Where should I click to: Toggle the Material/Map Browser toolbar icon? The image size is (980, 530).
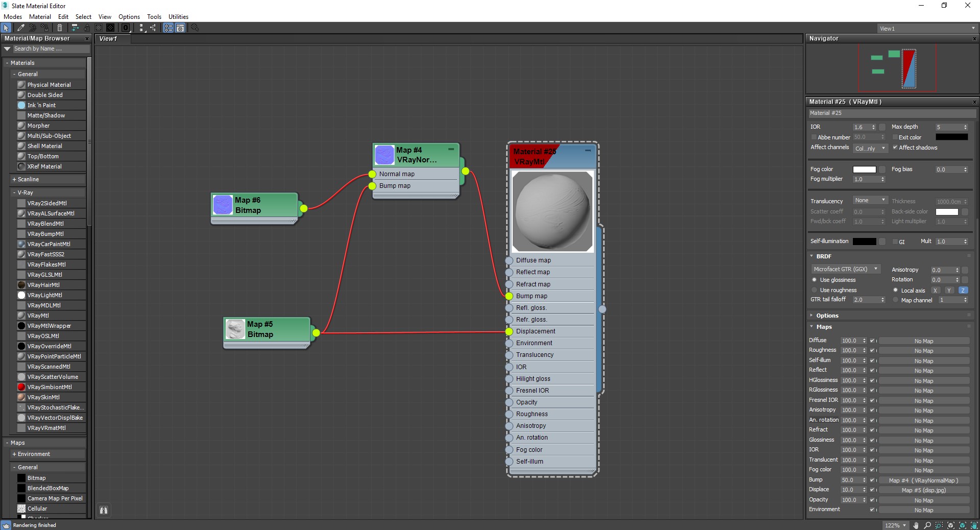[168, 28]
